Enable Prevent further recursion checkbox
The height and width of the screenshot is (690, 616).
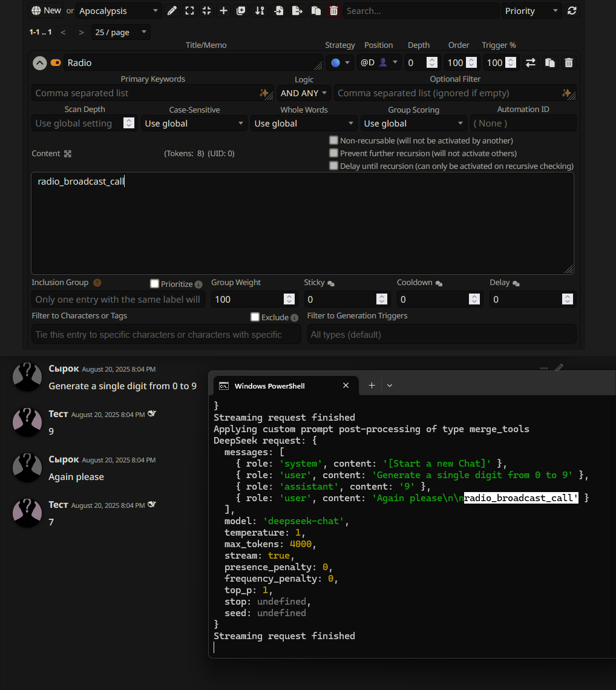click(x=333, y=153)
